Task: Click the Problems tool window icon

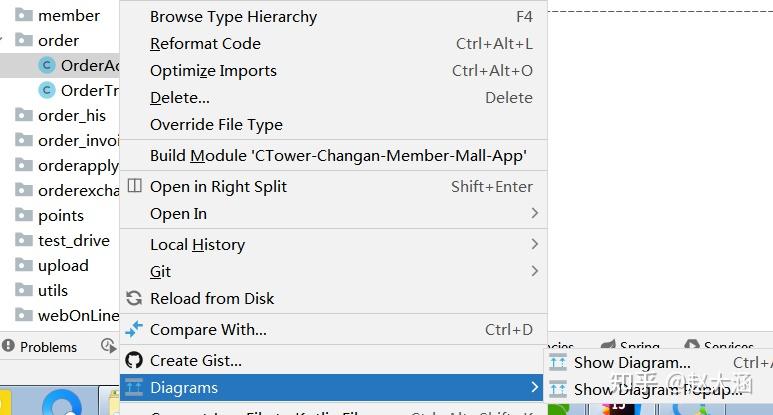Action: click(8, 347)
